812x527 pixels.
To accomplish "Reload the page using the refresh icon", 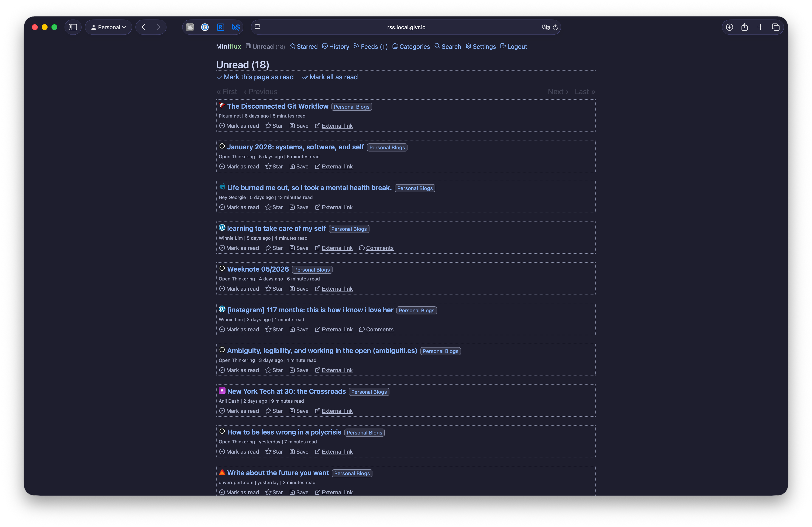I will [555, 27].
